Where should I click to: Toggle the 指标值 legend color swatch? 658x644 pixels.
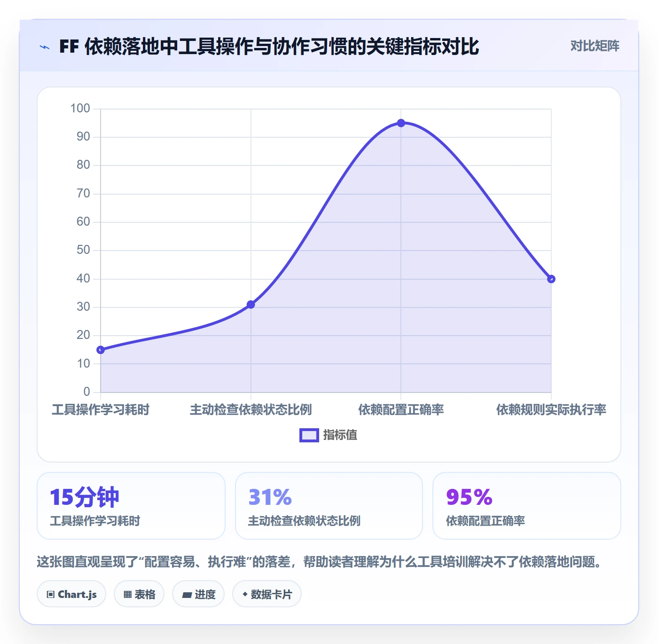click(x=309, y=435)
